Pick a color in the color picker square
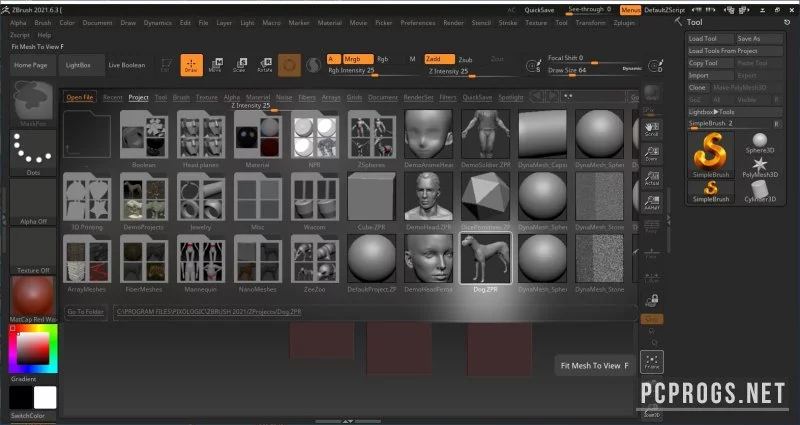 coord(33,348)
